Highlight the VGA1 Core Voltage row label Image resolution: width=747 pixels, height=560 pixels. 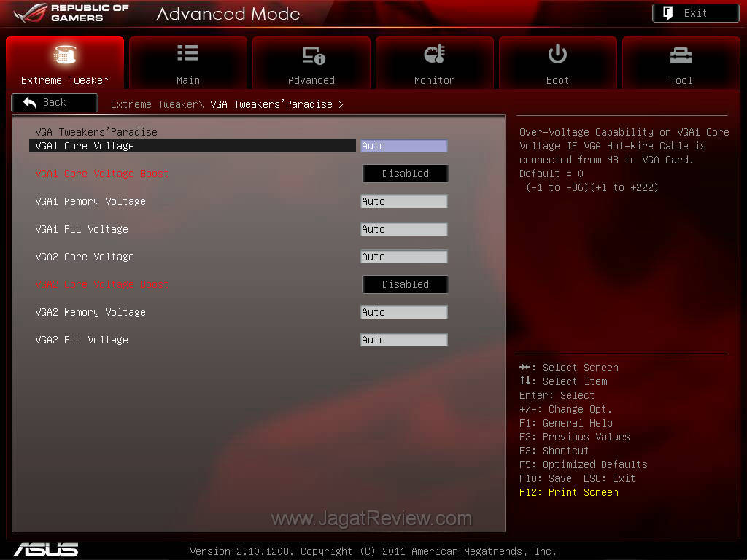(85, 146)
